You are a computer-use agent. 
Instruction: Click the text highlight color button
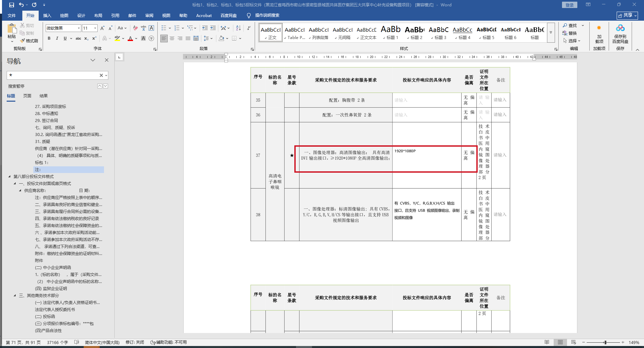[117, 38]
